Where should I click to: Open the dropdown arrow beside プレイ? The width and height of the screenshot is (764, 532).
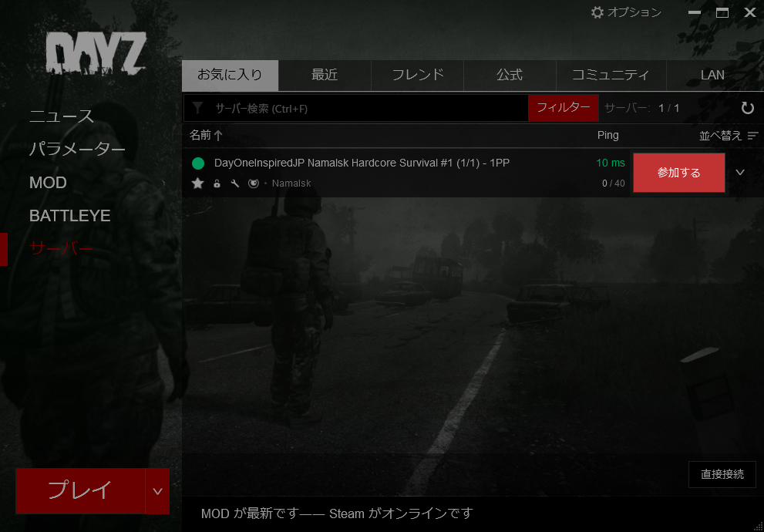click(x=157, y=491)
